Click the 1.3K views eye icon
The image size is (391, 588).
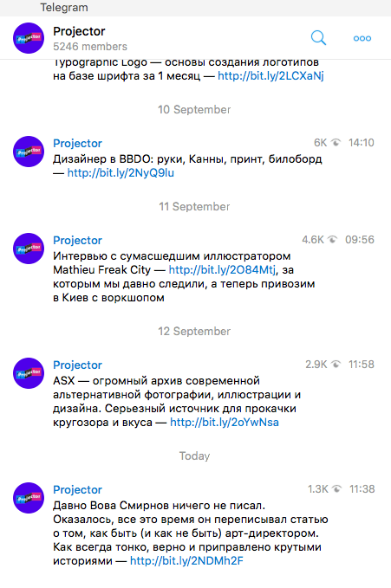[x=337, y=489]
